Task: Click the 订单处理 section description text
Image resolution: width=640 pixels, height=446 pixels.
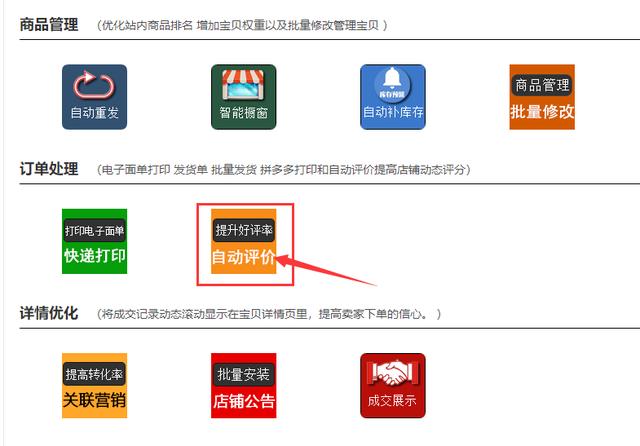Action: pyautogui.click(x=284, y=170)
